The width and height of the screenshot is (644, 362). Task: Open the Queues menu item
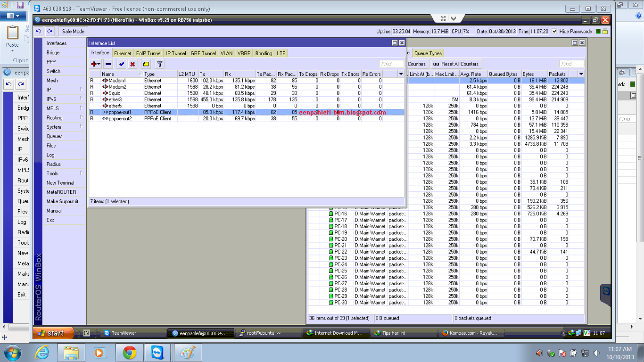(65, 136)
